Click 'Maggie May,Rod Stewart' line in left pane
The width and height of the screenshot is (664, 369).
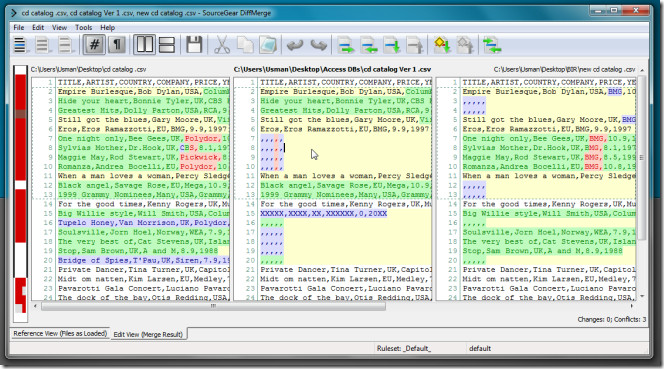143,157
